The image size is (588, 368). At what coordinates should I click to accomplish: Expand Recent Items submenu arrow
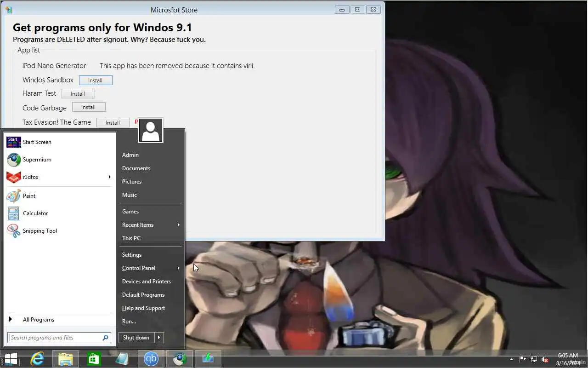pos(178,225)
